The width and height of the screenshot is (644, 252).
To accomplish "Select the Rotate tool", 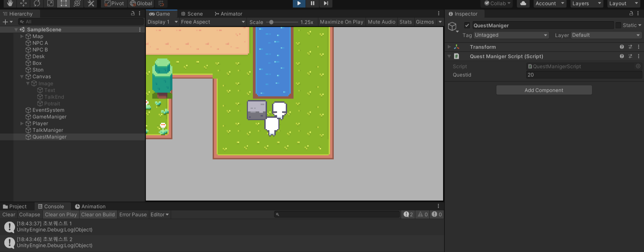I will 37,3.
